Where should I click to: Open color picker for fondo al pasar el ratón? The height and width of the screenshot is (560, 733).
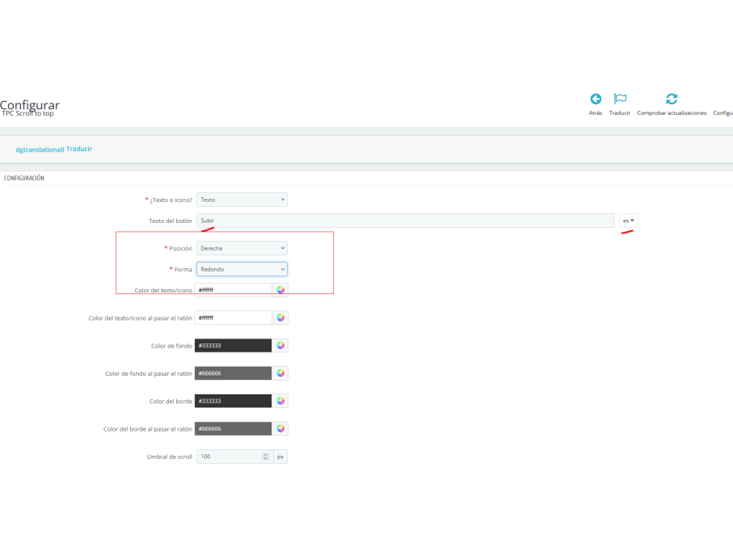pyautogui.click(x=280, y=373)
